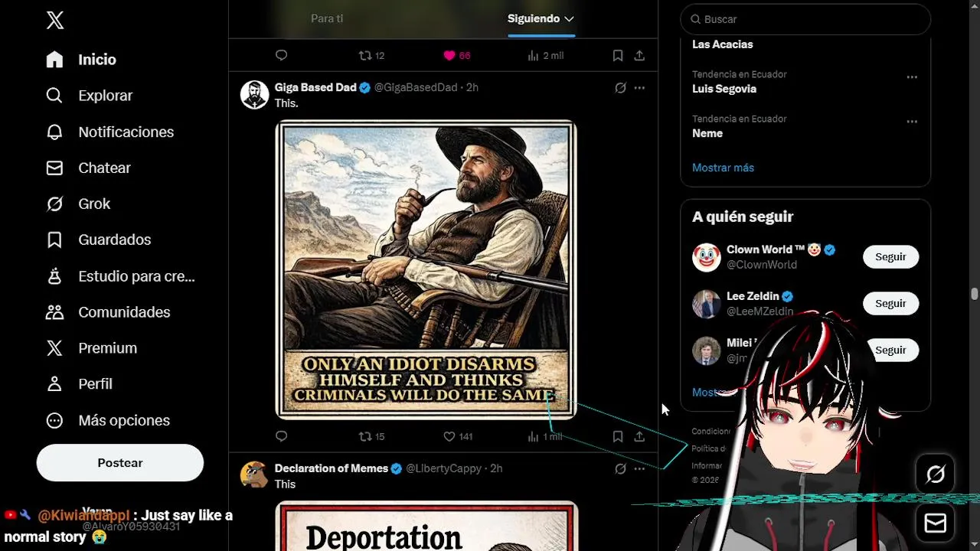Viewport: 980px width, 551px height.
Task: Open Giga Based Dad avatar
Action: coord(255,95)
